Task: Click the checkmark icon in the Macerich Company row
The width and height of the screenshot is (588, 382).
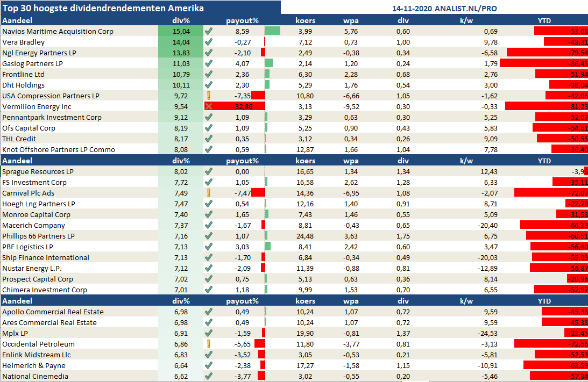Action: tap(209, 225)
